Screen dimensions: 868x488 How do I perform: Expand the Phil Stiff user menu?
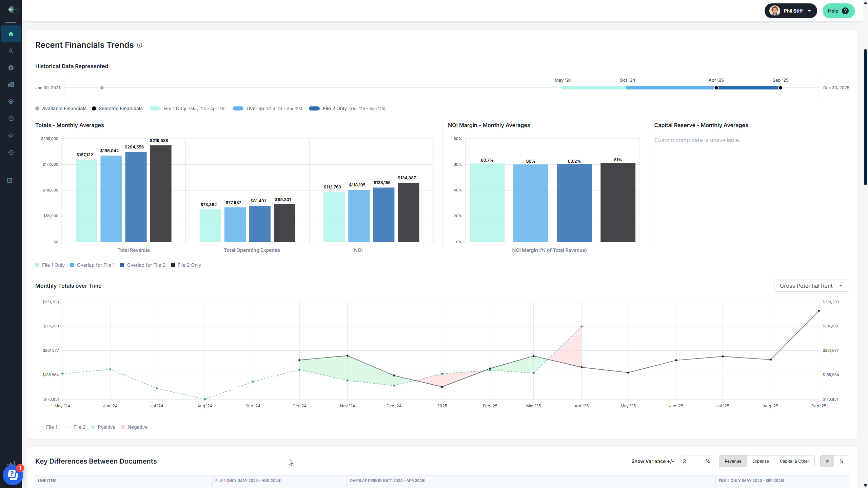tap(790, 11)
